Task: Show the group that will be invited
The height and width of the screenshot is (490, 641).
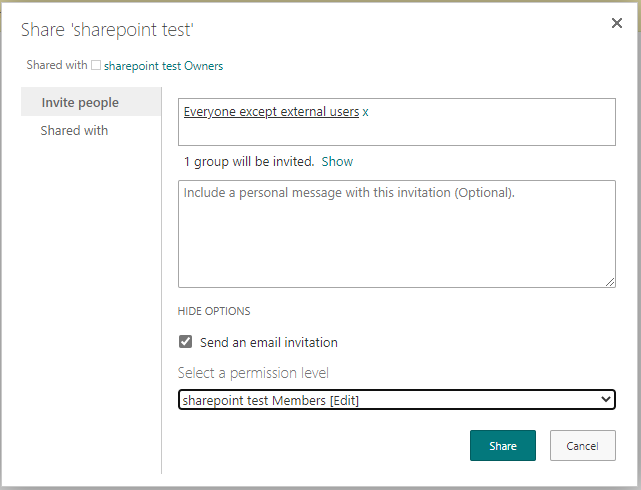Action: click(x=337, y=161)
